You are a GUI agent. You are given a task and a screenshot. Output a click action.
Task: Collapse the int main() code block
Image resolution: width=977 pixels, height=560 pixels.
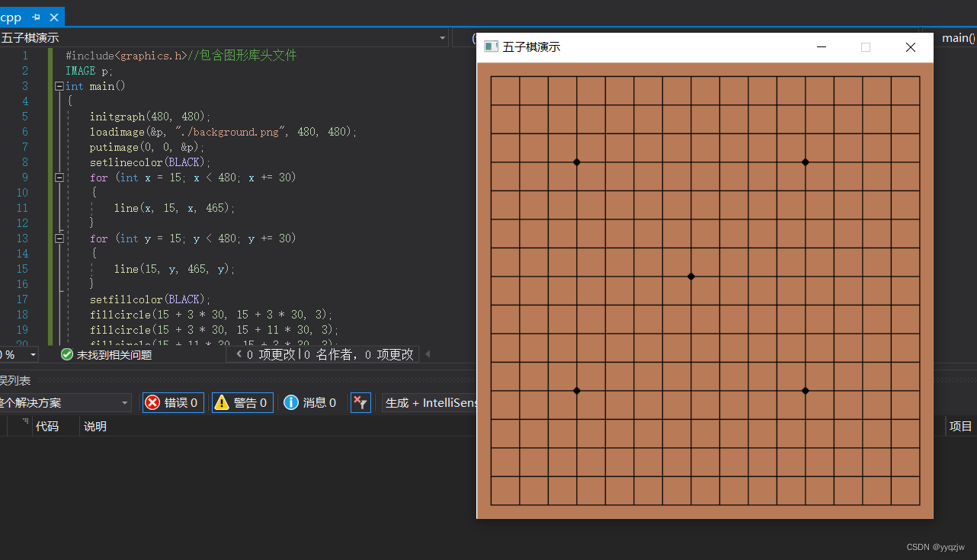tap(59, 86)
